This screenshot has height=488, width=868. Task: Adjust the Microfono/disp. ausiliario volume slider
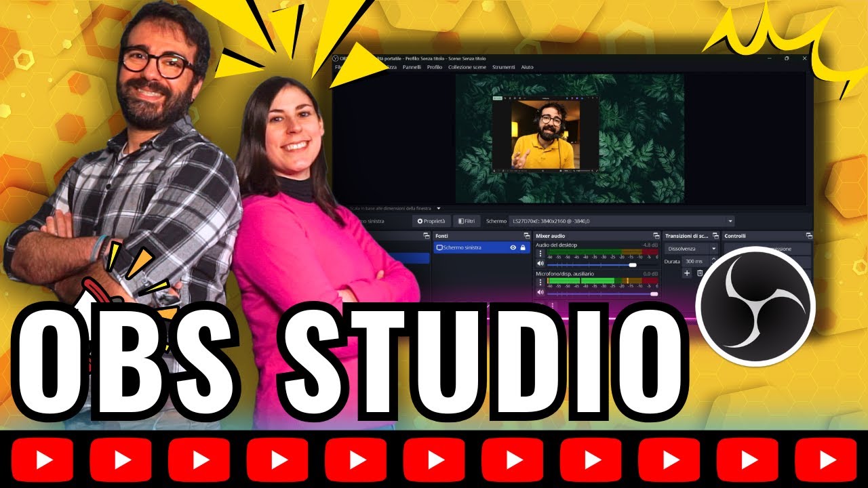[x=602, y=293]
